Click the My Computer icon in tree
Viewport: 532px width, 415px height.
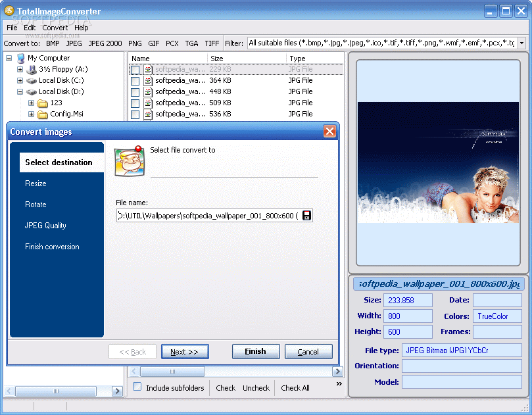20,59
